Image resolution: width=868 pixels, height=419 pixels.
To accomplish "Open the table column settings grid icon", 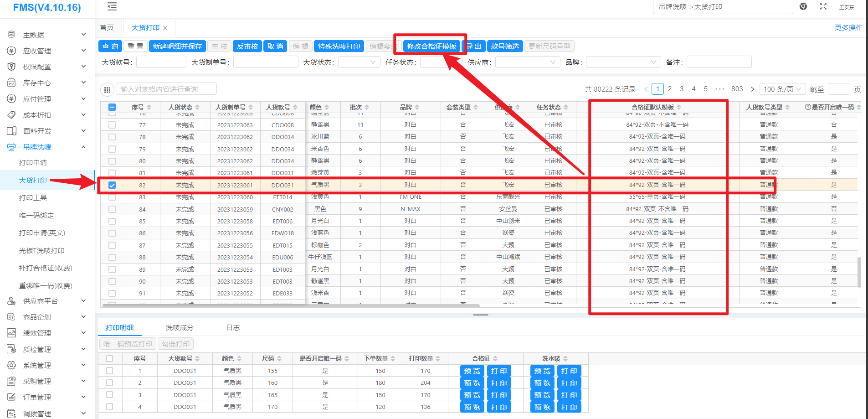I will tap(107, 90).
